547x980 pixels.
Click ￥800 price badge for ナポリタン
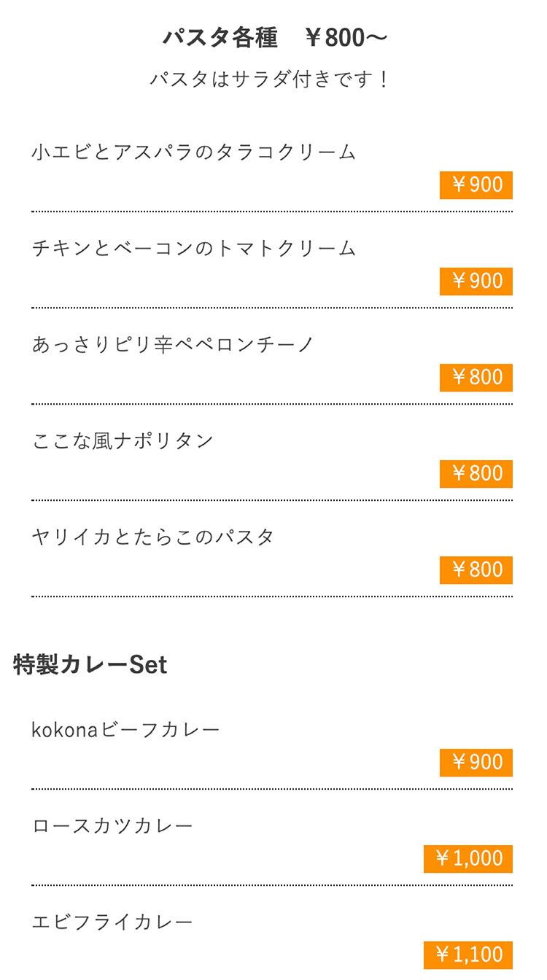coord(476,474)
